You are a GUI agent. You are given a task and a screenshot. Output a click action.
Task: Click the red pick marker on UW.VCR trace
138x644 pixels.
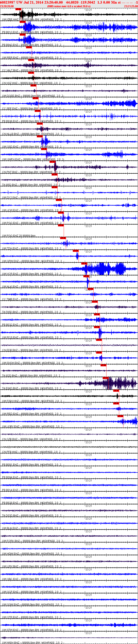[84, 263]
